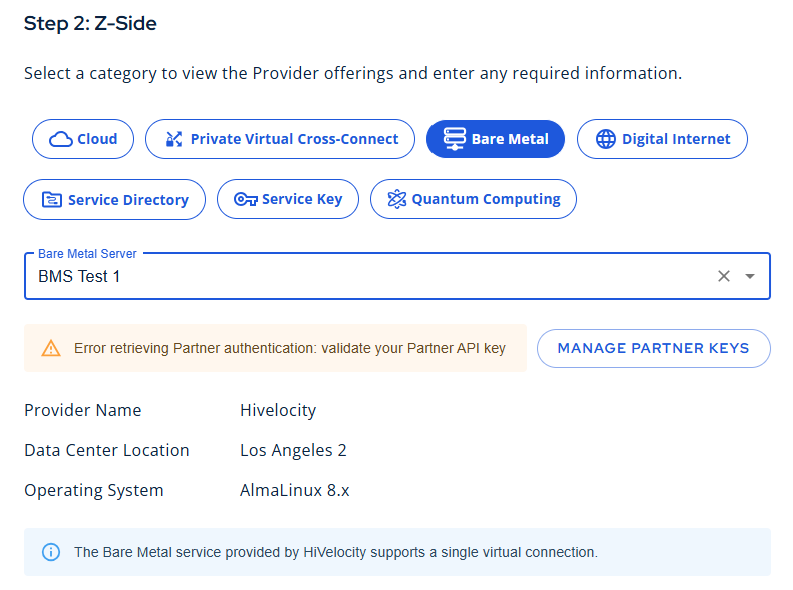The image size is (793, 590).
Task: Pick the Service Key category
Action: pyautogui.click(x=288, y=199)
